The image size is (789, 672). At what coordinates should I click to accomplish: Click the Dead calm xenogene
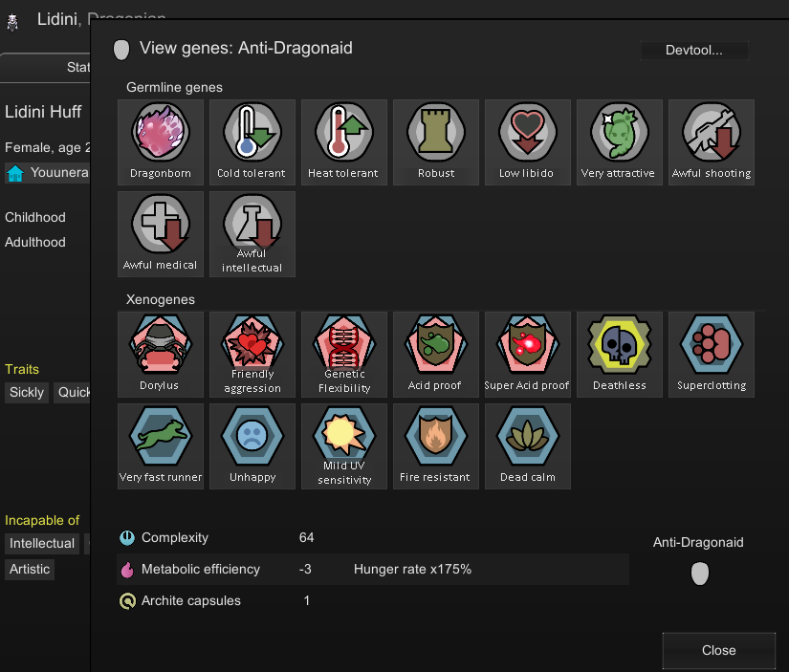click(527, 446)
